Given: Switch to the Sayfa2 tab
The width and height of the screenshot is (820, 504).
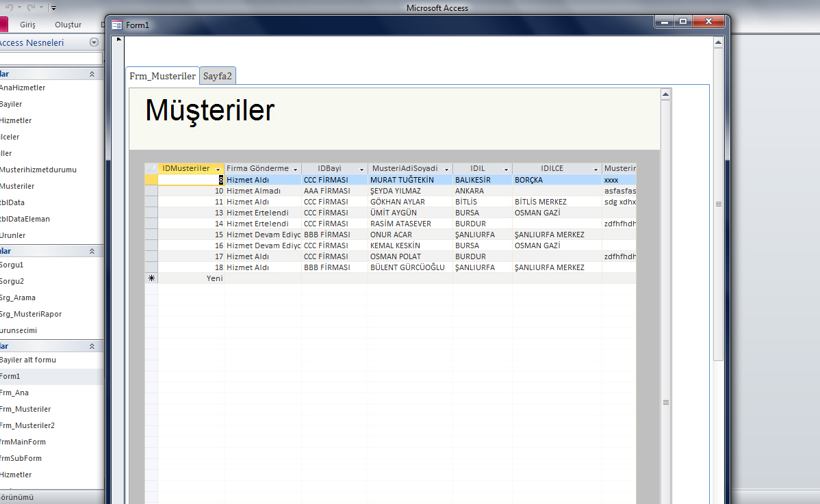Looking at the screenshot, I should [x=218, y=76].
